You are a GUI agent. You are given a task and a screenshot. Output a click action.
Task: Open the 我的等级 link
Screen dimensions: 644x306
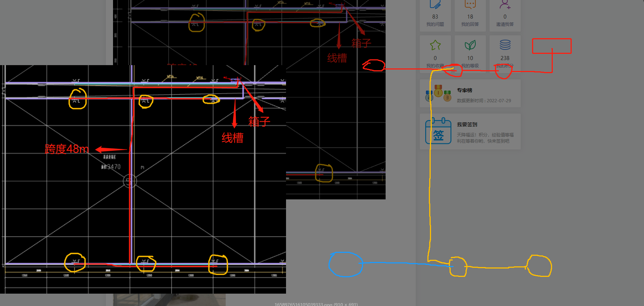click(x=470, y=66)
